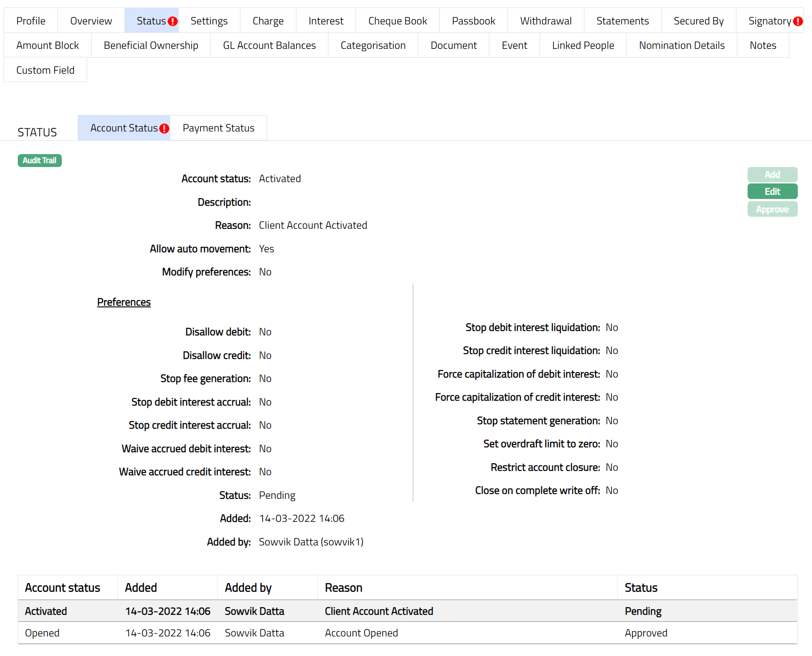This screenshot has height=656, width=812.
Task: Click the Approve button
Action: (772, 209)
